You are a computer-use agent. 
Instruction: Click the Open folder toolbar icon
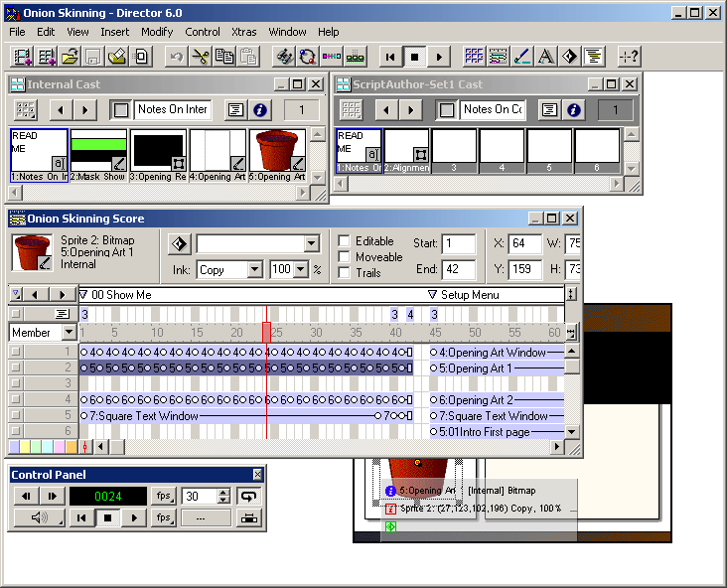click(x=70, y=57)
